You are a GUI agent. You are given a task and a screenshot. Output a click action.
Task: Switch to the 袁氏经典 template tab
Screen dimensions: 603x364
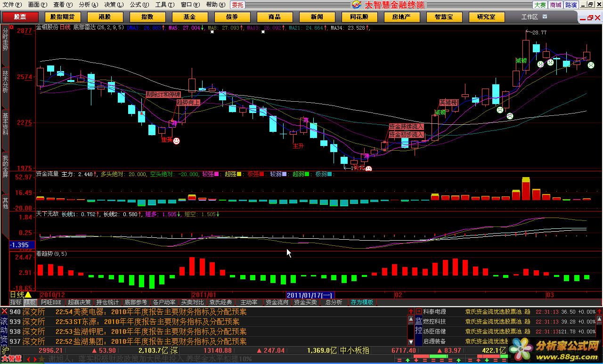coord(220,302)
